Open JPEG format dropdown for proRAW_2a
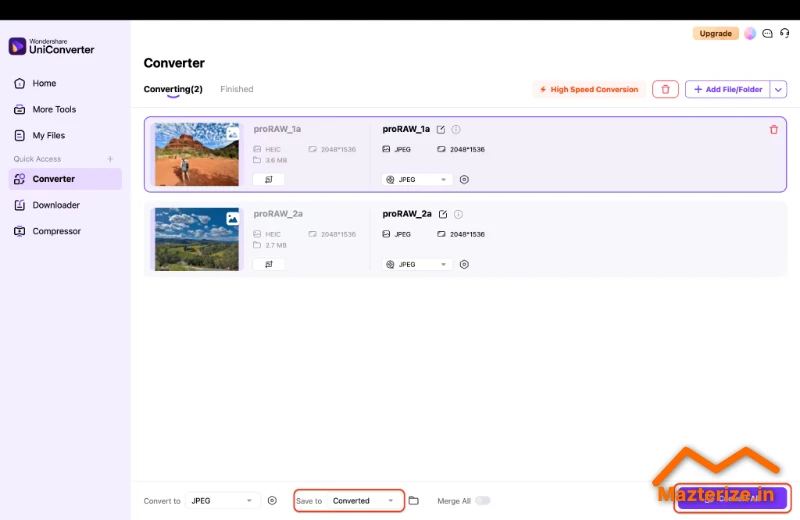The image size is (800, 520). (417, 264)
